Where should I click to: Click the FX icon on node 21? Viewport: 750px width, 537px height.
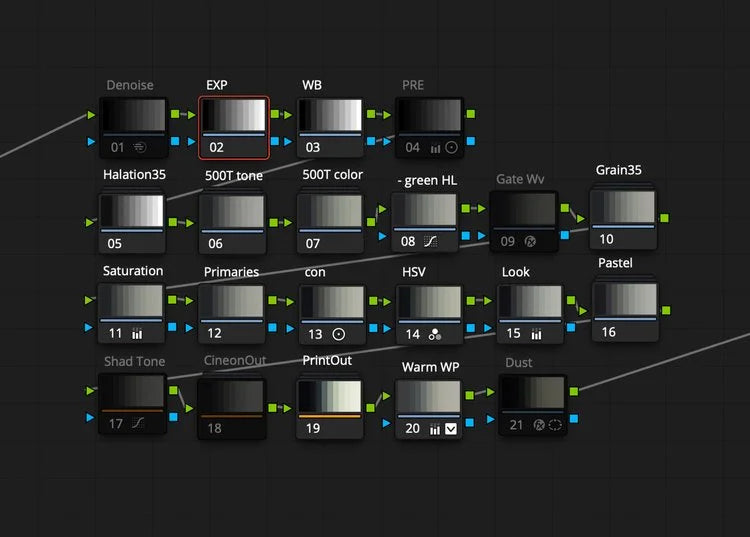click(x=539, y=425)
